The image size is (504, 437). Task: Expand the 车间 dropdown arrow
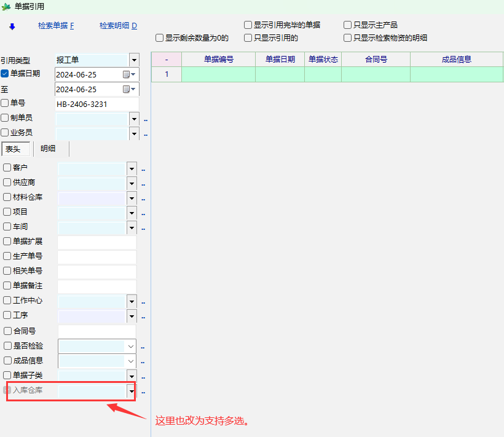coord(132,227)
